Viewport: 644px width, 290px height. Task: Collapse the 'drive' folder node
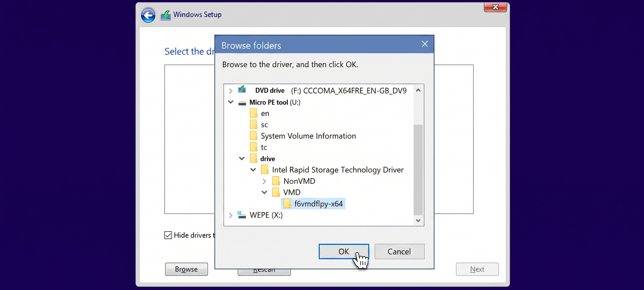coord(242,158)
